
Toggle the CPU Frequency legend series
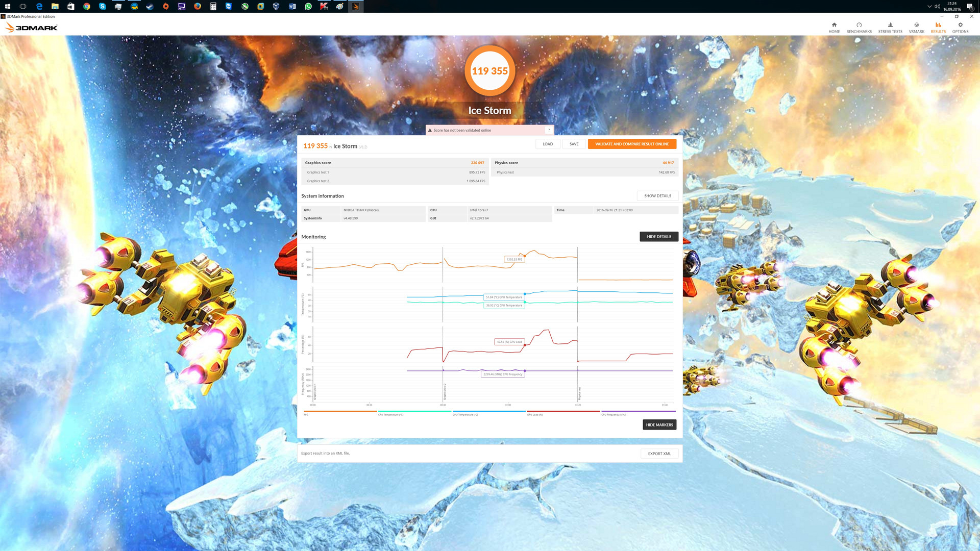click(638, 412)
